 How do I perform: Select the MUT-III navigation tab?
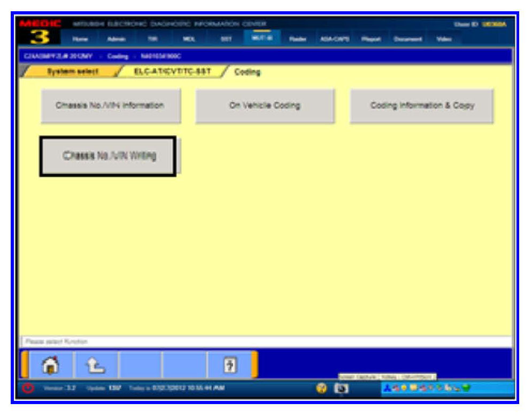coord(259,38)
